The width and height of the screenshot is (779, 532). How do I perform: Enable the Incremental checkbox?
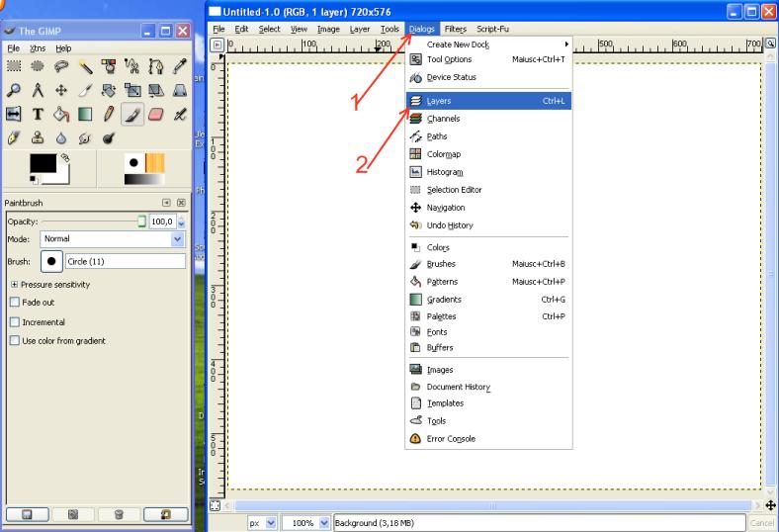[15, 322]
